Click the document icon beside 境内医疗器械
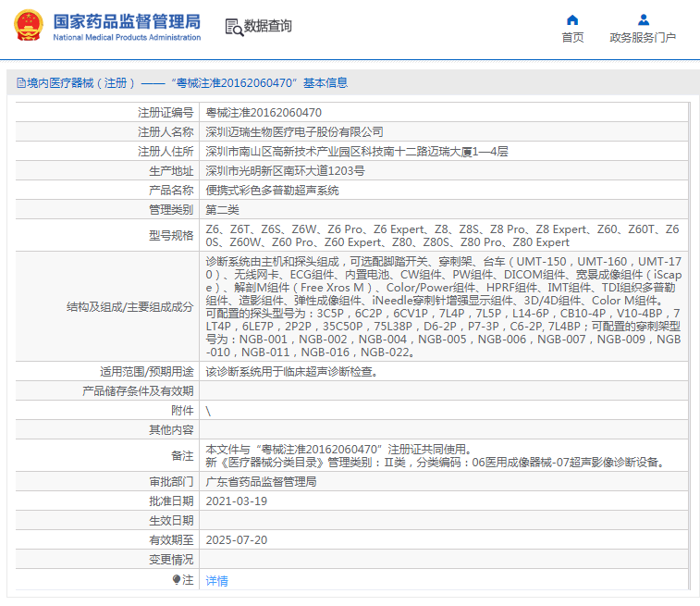 [21, 83]
